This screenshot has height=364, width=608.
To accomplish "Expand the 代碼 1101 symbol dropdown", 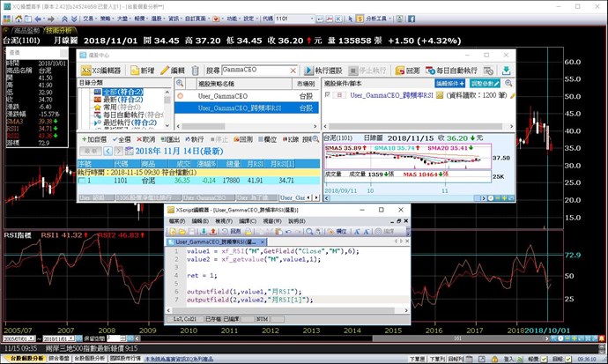I will click(313, 18).
